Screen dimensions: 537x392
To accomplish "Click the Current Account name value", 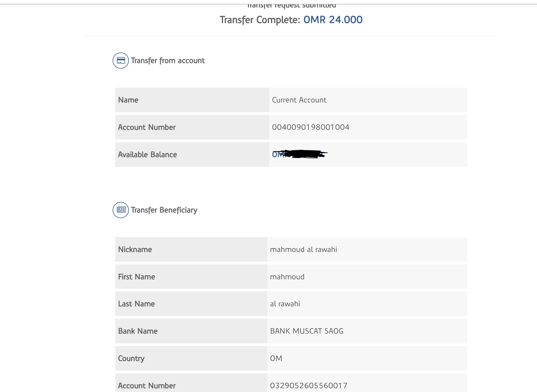I will [299, 100].
